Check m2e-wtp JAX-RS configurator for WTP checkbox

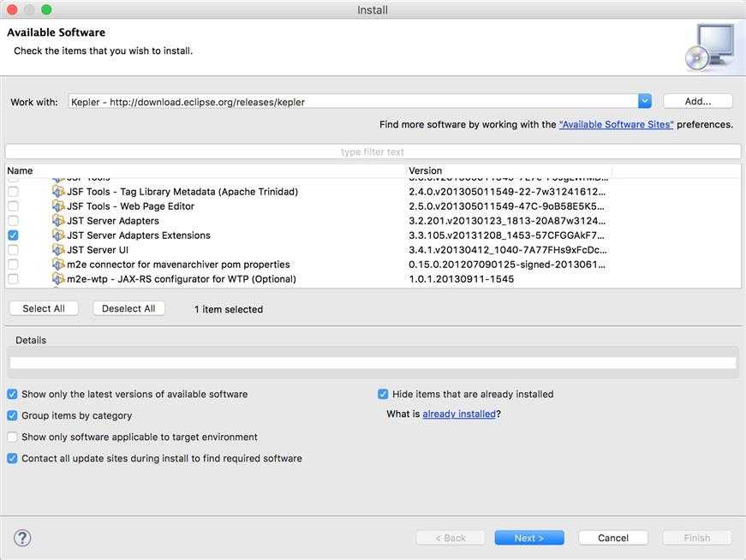[x=14, y=279]
